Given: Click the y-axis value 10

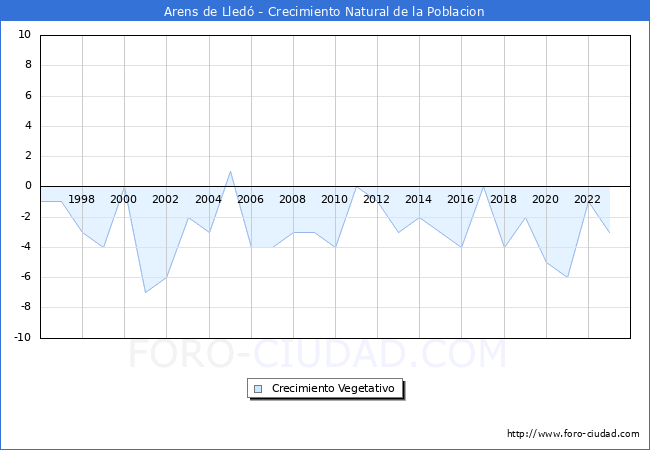Looking at the screenshot, I should click(x=24, y=34).
